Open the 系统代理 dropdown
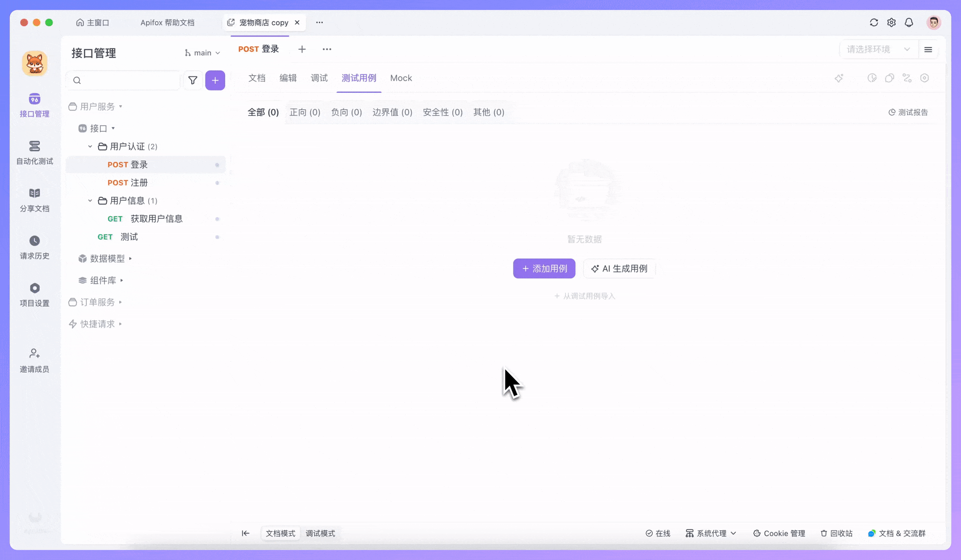This screenshot has height=560, width=961. pos(710,533)
